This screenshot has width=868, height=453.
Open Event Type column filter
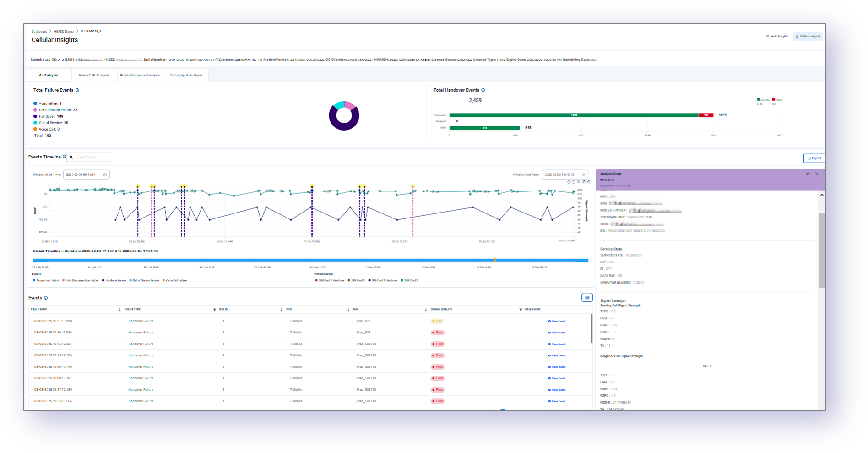coord(215,310)
